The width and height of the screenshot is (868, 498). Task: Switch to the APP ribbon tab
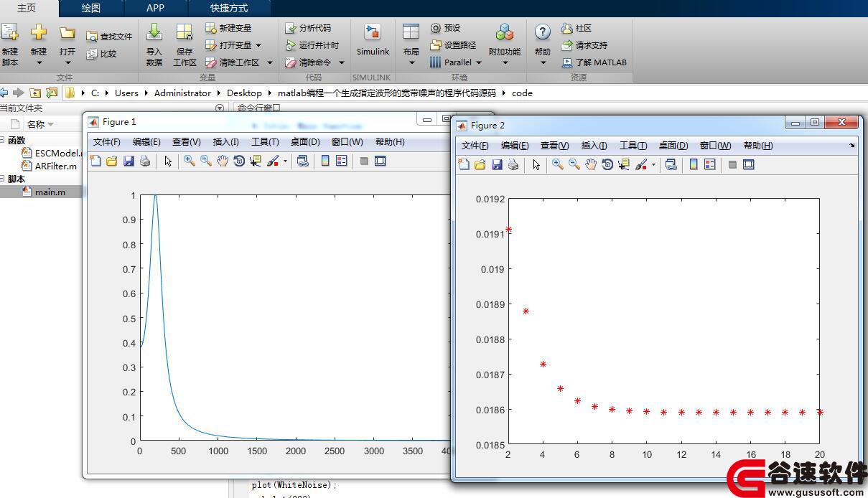[x=155, y=8]
